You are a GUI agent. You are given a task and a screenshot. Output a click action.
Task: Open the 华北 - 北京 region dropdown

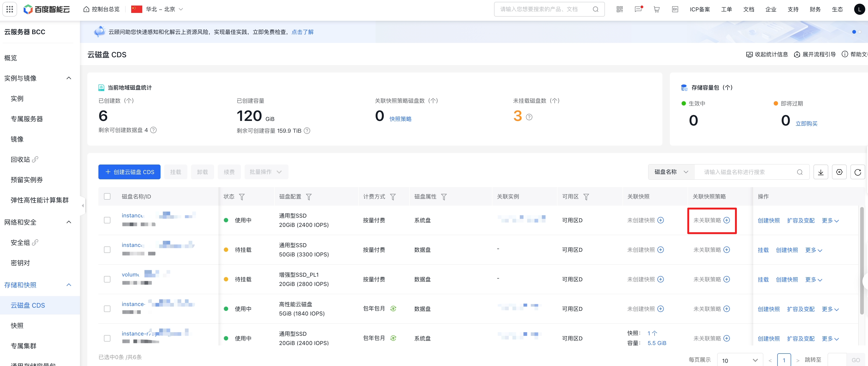(157, 9)
